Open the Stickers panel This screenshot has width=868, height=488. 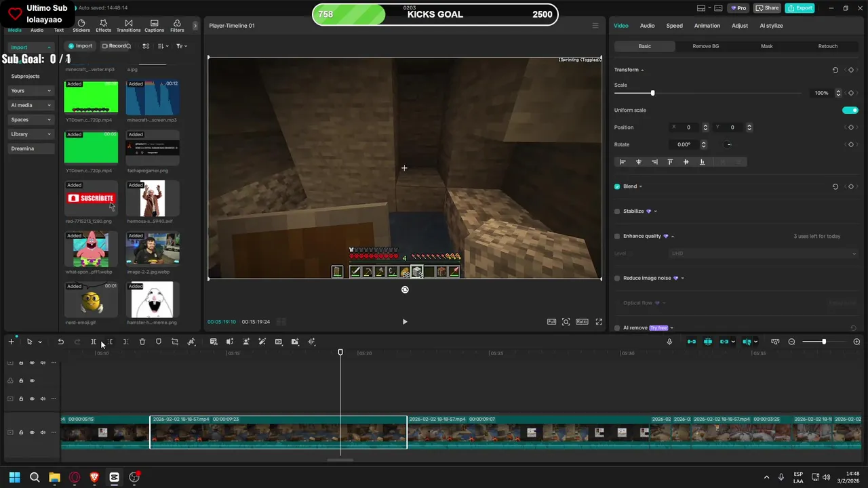(81, 26)
